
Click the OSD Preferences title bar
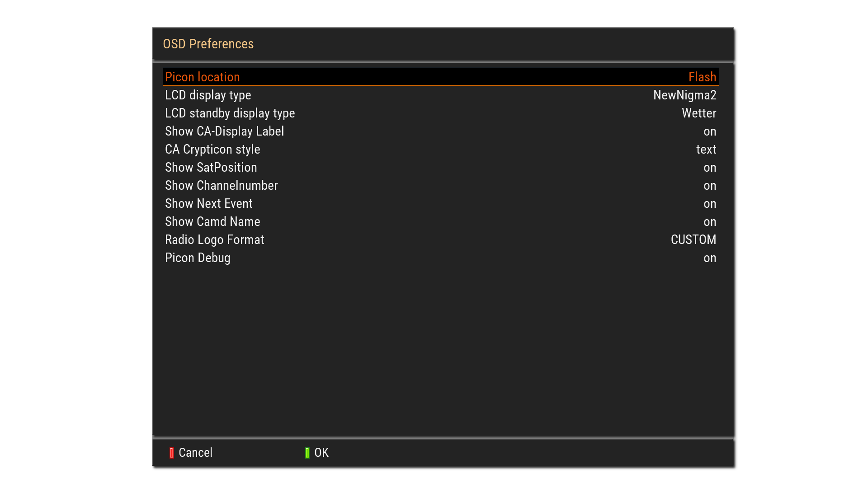coord(442,44)
